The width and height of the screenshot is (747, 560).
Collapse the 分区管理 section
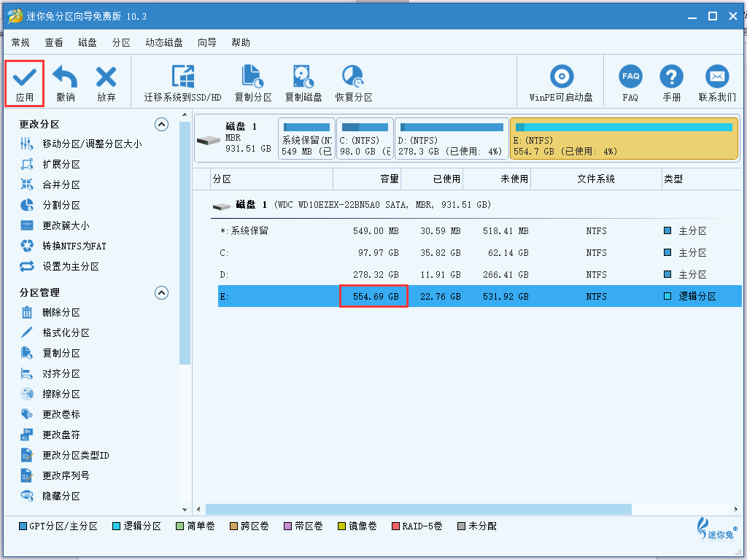[161, 292]
